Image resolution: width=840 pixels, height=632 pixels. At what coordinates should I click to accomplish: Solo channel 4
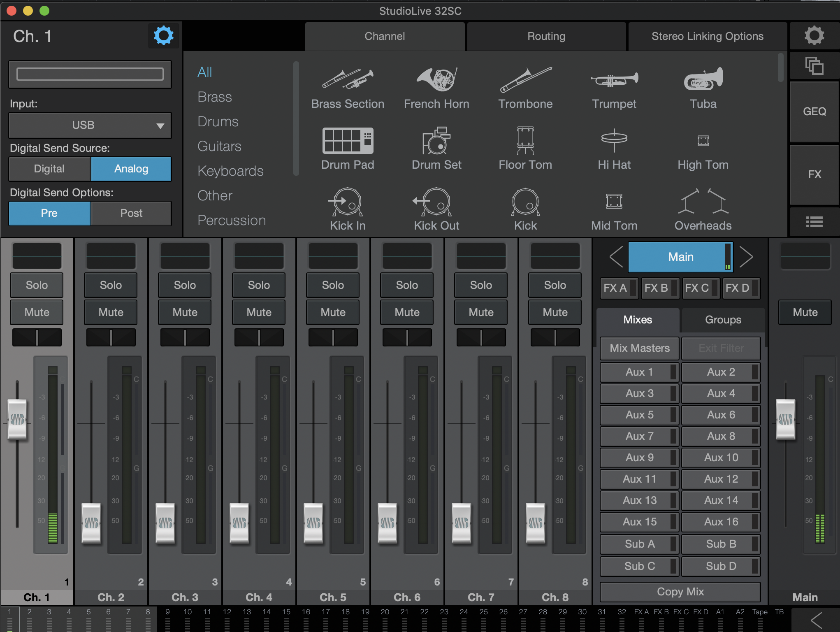259,285
